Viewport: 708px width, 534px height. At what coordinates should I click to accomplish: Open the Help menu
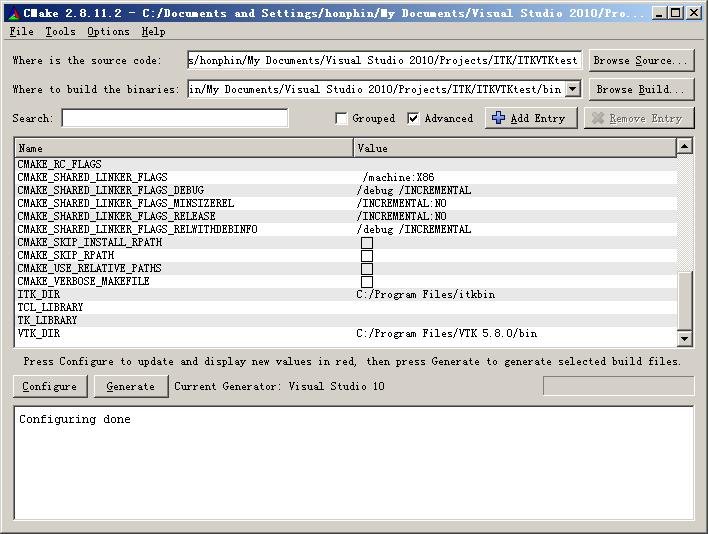pyautogui.click(x=153, y=32)
